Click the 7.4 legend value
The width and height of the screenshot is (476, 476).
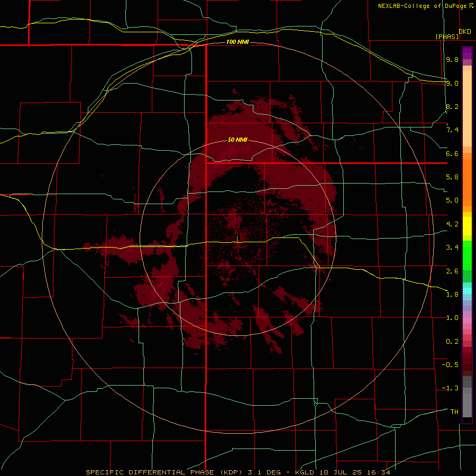click(x=452, y=130)
